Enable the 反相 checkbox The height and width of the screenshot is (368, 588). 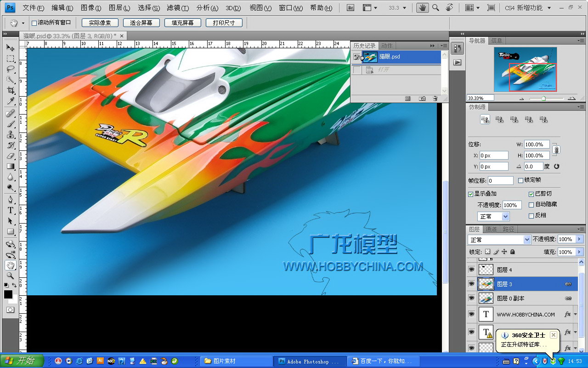[531, 216]
